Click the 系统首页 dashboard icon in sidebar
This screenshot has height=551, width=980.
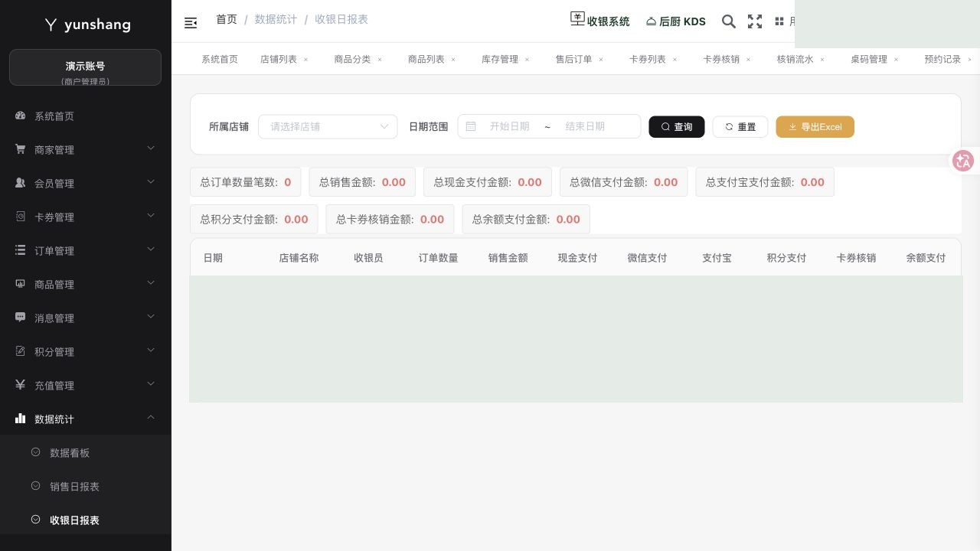click(21, 116)
